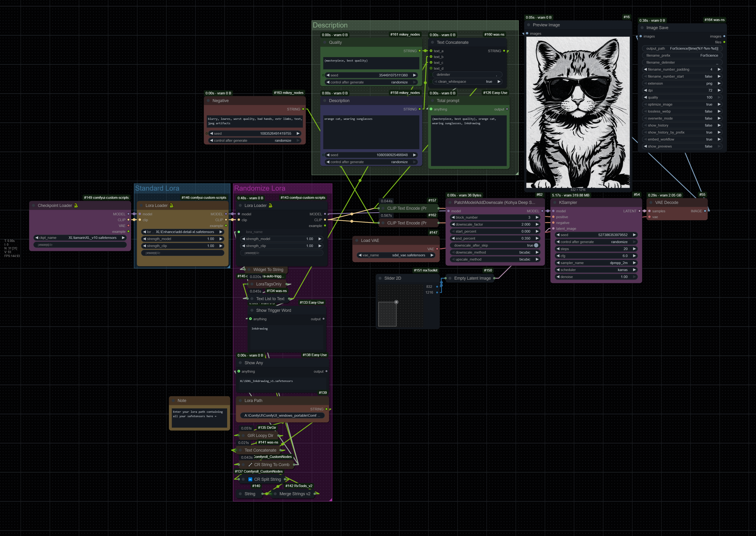
Task: Click snake icon on Standard Lora Loader title
Action: [171, 205]
